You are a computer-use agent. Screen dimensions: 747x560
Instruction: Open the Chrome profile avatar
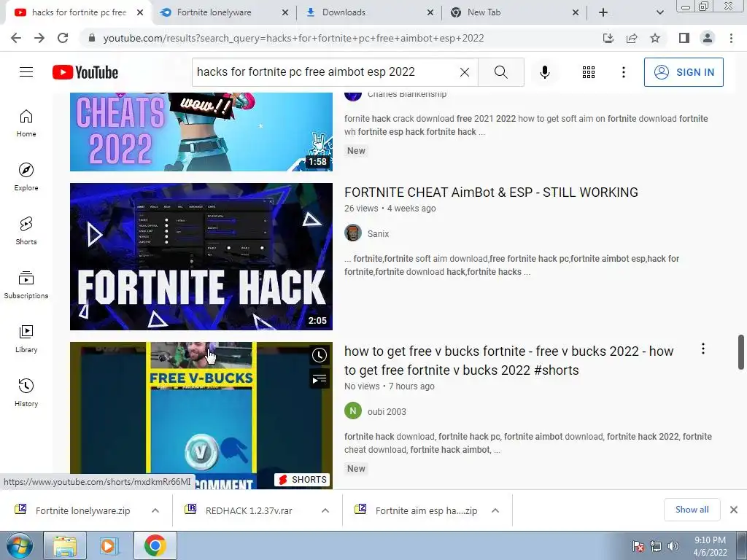click(x=708, y=38)
